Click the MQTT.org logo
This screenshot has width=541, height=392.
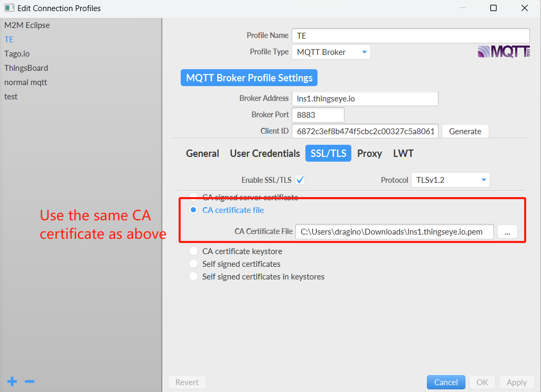tap(503, 52)
